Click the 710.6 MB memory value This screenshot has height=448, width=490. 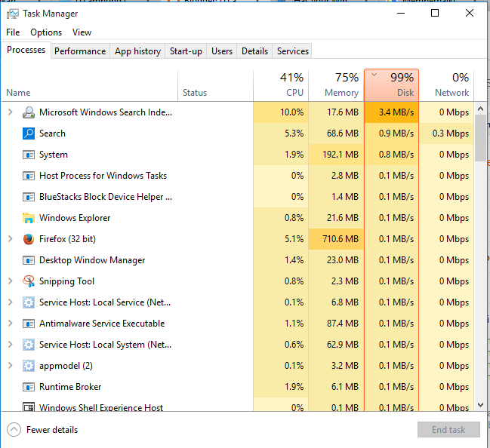[x=341, y=239]
